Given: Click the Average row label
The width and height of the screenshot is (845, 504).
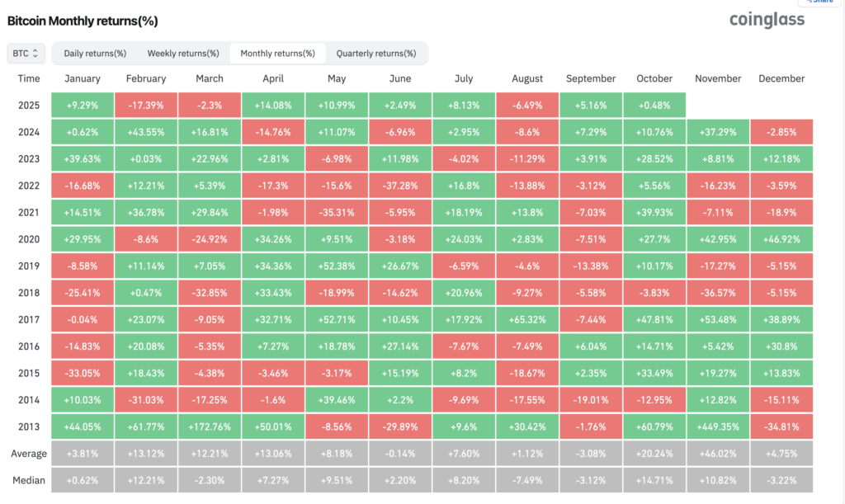Looking at the screenshot, I should [29, 453].
